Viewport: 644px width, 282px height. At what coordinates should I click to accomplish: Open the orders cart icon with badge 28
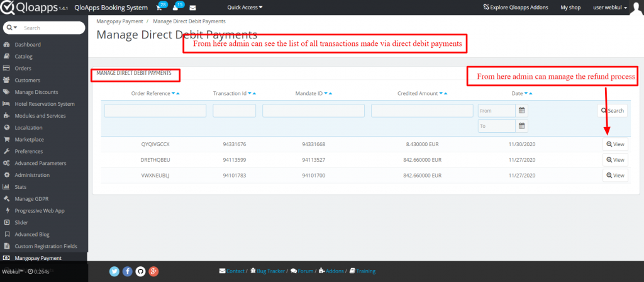click(x=159, y=8)
